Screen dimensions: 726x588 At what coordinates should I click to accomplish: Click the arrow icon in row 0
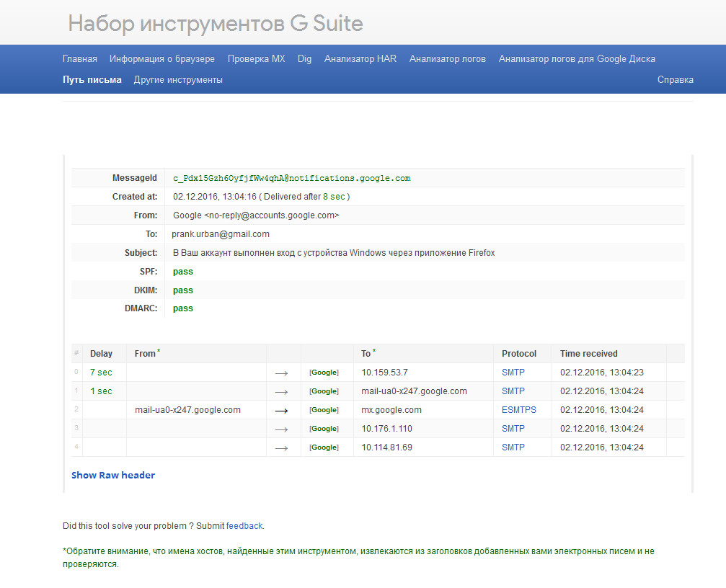point(281,373)
